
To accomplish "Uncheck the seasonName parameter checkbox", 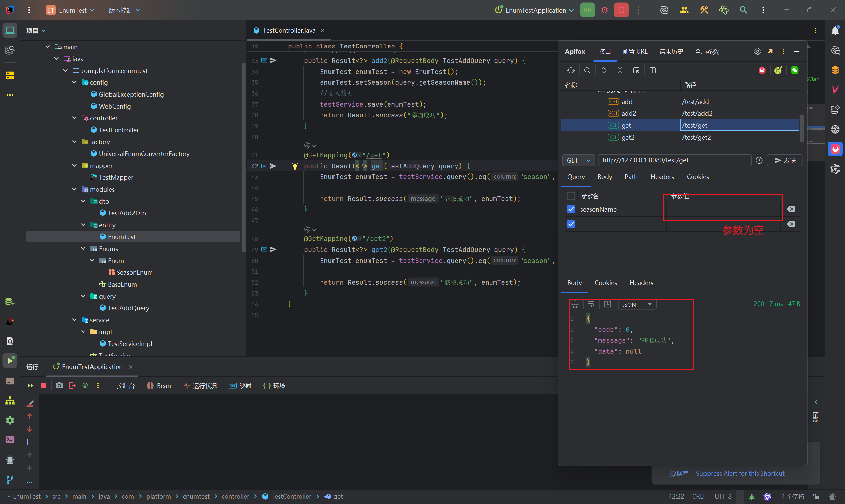I will (571, 209).
